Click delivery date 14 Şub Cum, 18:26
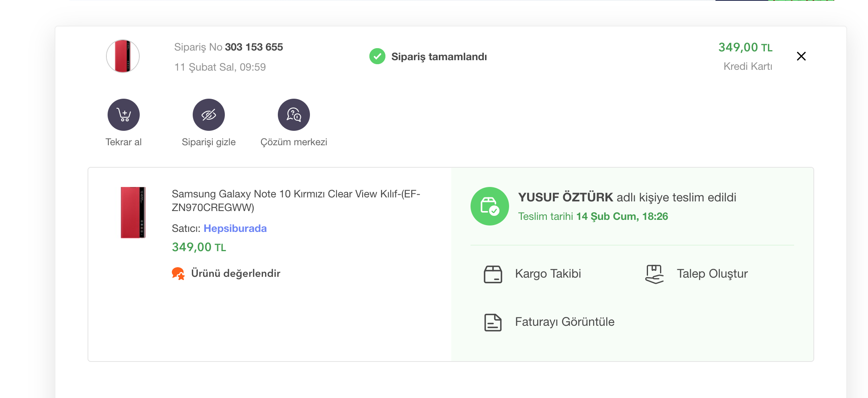This screenshot has width=868, height=398. pos(622,216)
